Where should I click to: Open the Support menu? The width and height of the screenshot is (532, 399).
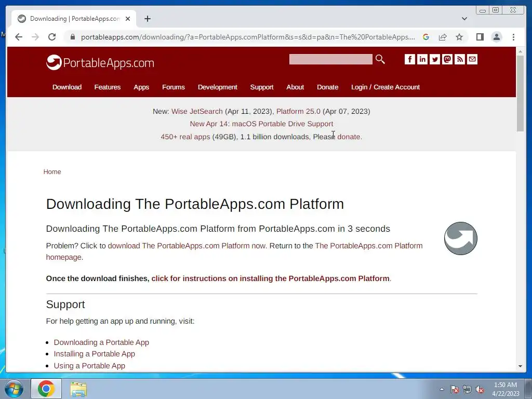coord(262,87)
